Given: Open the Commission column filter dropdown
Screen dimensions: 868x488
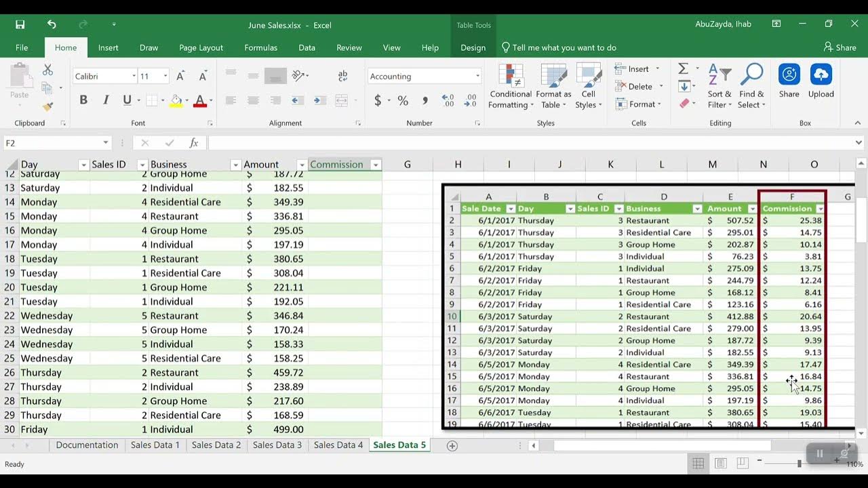Looking at the screenshot, I should click(376, 165).
